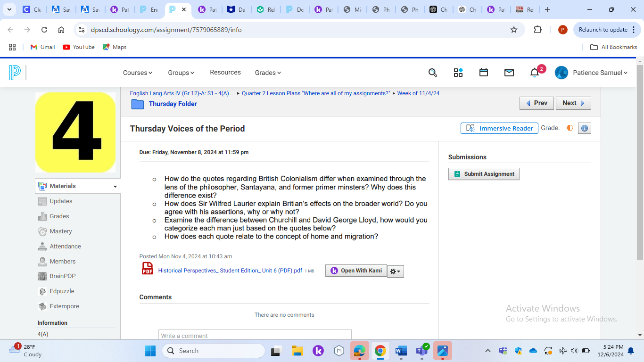Open the Week of 11/4/24 breadcrumb
This screenshot has height=362, width=644.
click(418, 93)
